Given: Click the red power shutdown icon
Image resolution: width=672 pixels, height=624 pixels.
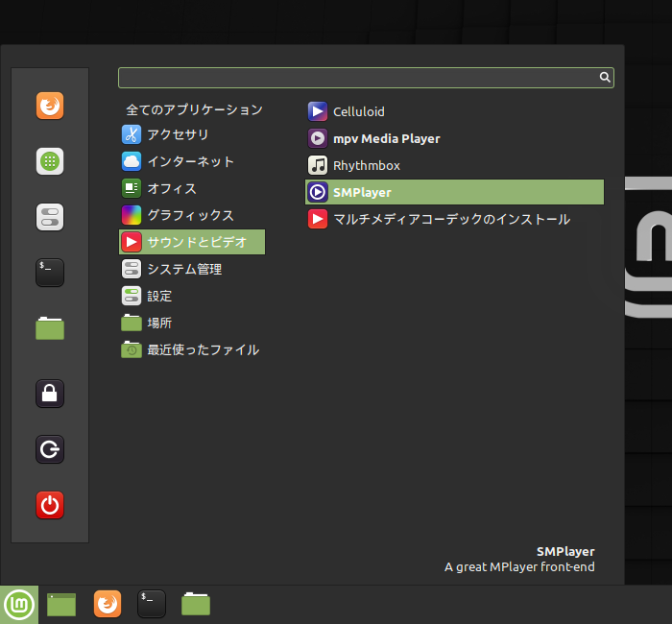Looking at the screenshot, I should coord(50,505).
